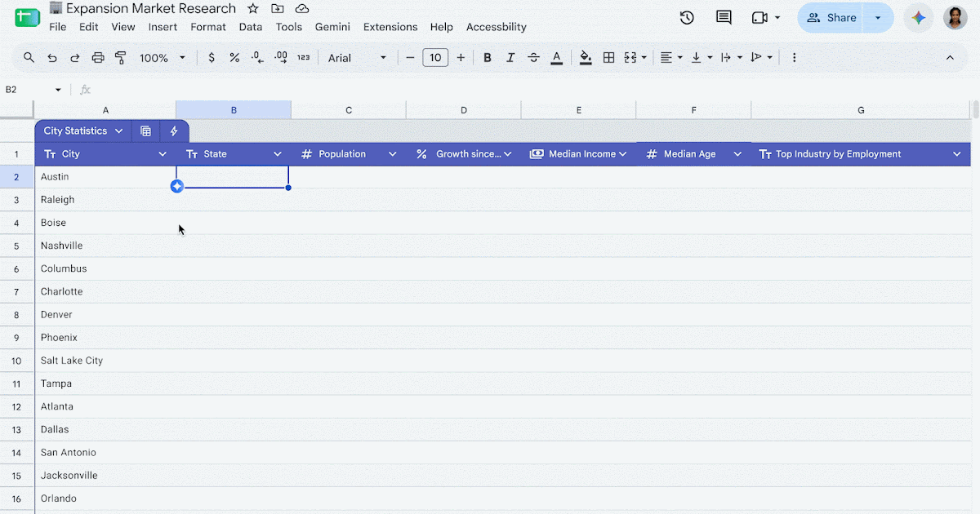
Task: Open horizontal align dropdown
Action: click(x=671, y=58)
